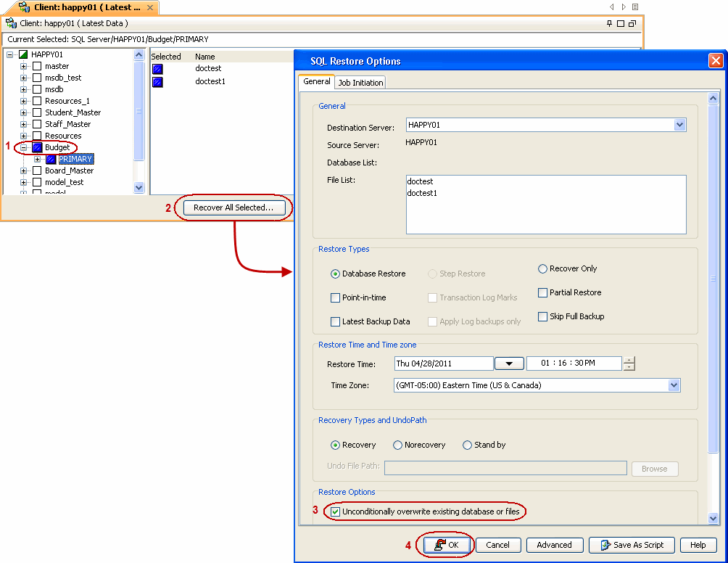Viewport: 728px width, 563px height.
Task: Select the model_test tree item
Action: coord(64,182)
